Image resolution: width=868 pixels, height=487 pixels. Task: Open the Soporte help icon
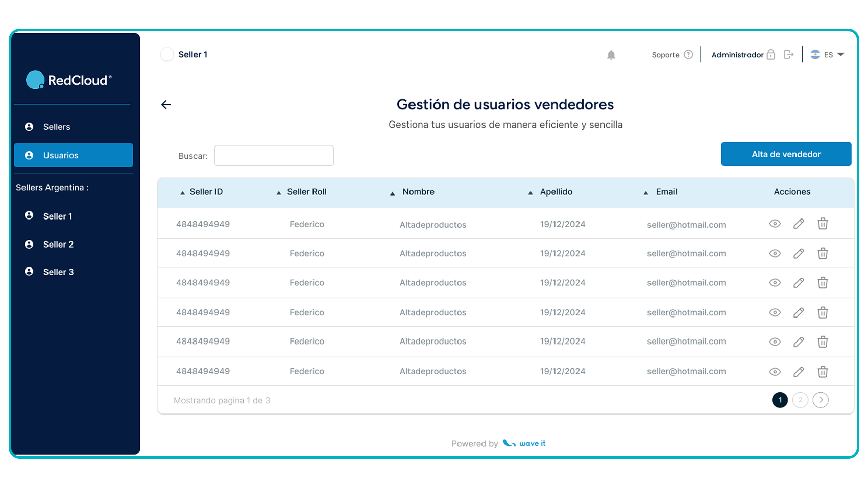pos(688,55)
